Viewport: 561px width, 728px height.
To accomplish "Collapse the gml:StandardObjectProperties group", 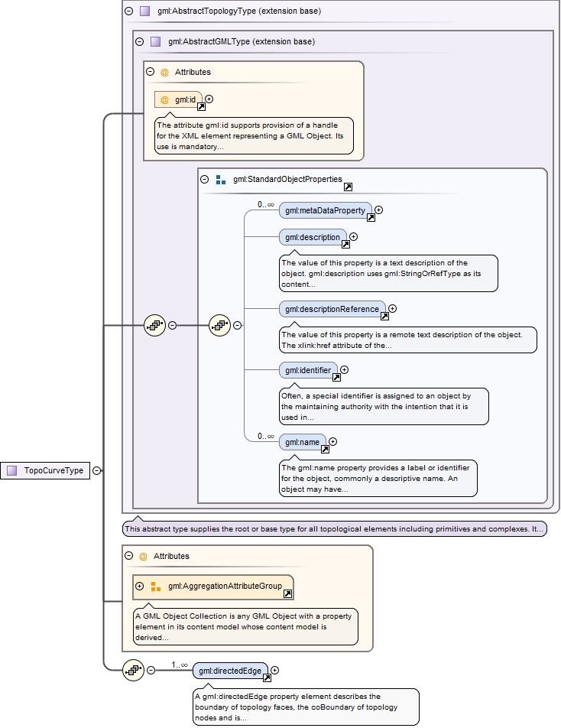I will (x=205, y=179).
